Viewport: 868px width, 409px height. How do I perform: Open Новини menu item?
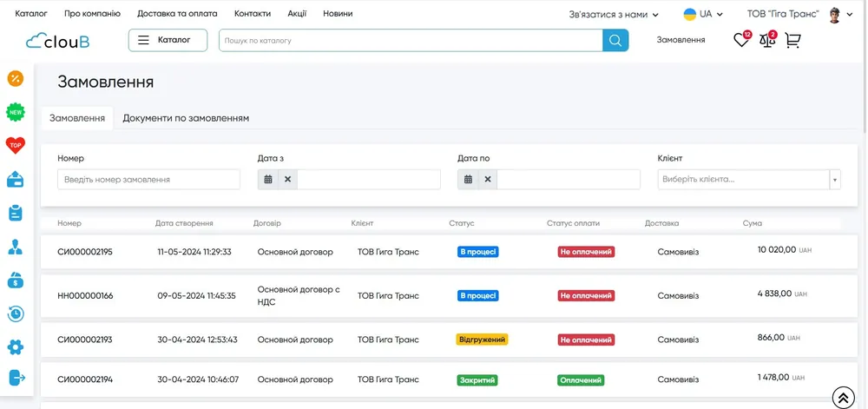click(338, 13)
